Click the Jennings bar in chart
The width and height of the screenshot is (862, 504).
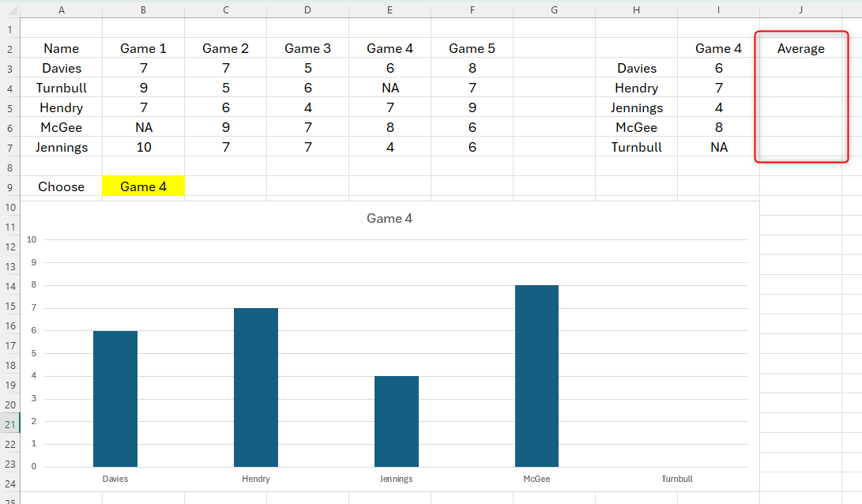click(397, 422)
